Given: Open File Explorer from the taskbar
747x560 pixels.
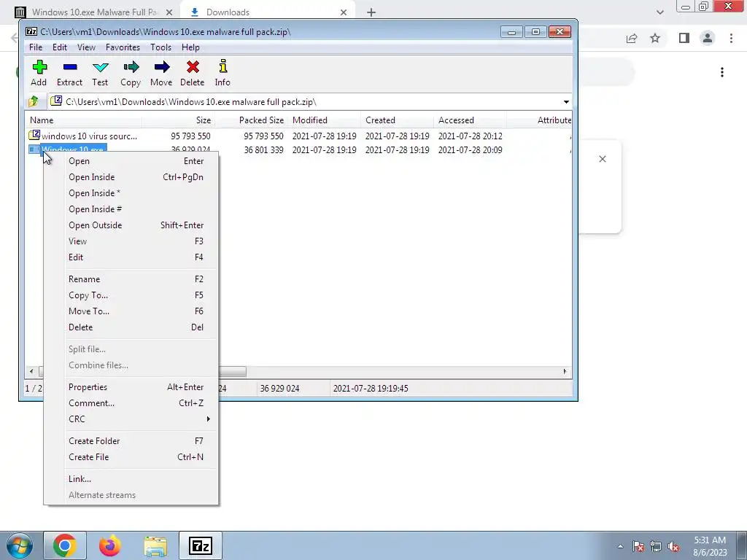Looking at the screenshot, I should coord(155,545).
